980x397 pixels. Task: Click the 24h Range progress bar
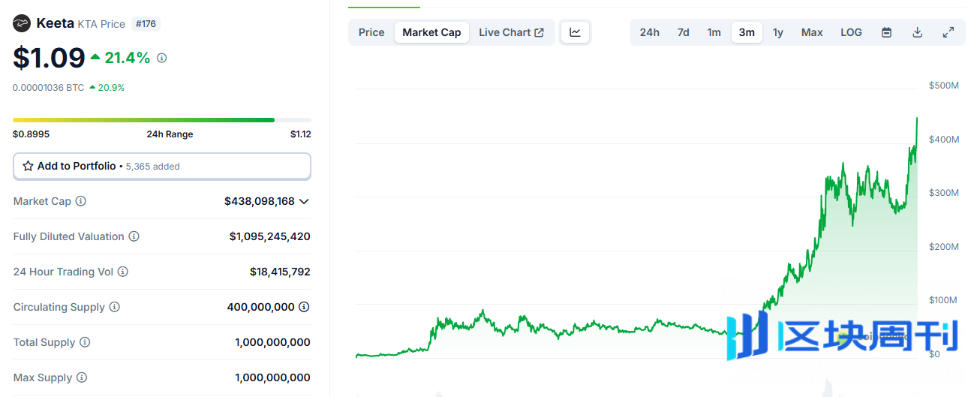click(162, 120)
